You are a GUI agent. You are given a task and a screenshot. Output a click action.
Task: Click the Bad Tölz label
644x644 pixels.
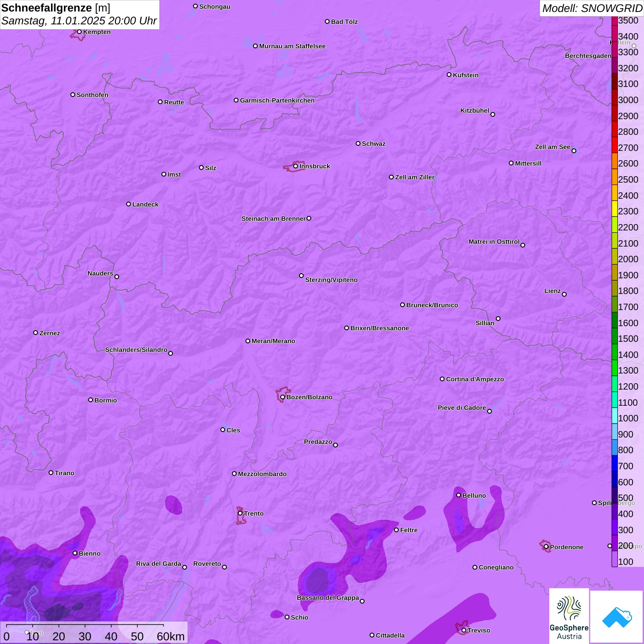(x=344, y=22)
